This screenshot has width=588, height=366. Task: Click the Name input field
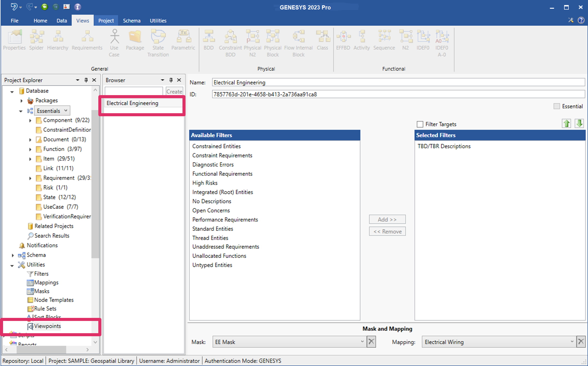[x=398, y=82]
